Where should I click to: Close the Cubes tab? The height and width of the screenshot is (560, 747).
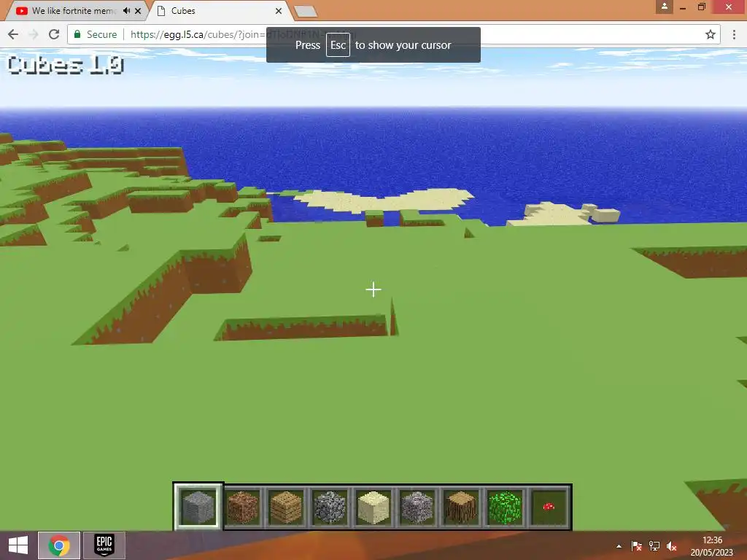[x=279, y=10]
